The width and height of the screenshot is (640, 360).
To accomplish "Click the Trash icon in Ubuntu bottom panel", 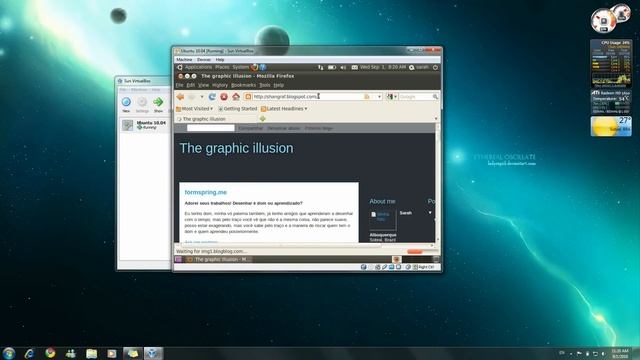I will click(436, 259).
